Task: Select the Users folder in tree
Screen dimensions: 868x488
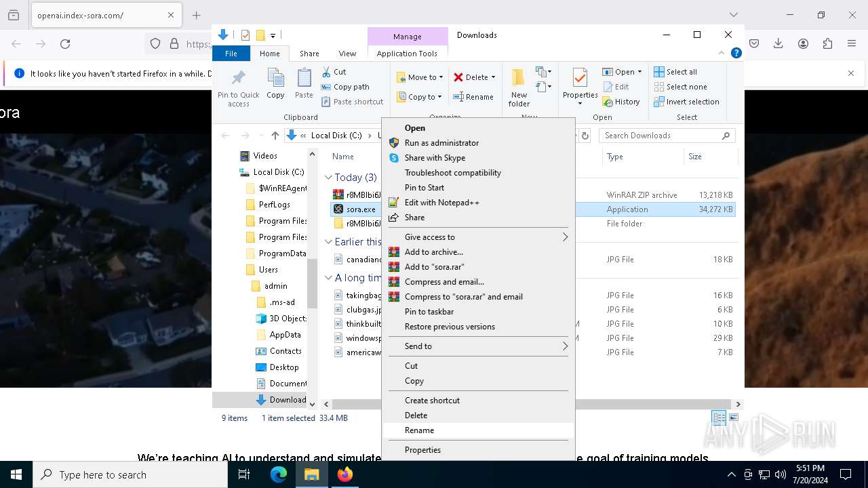Action: [268, 270]
